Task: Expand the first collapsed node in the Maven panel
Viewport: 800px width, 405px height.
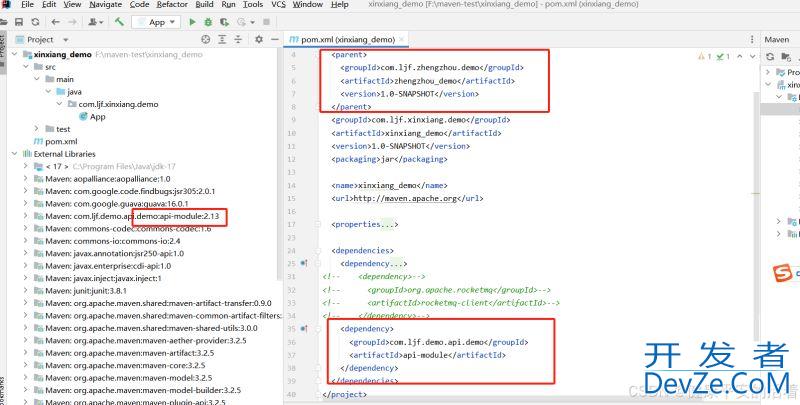Action: [768, 72]
